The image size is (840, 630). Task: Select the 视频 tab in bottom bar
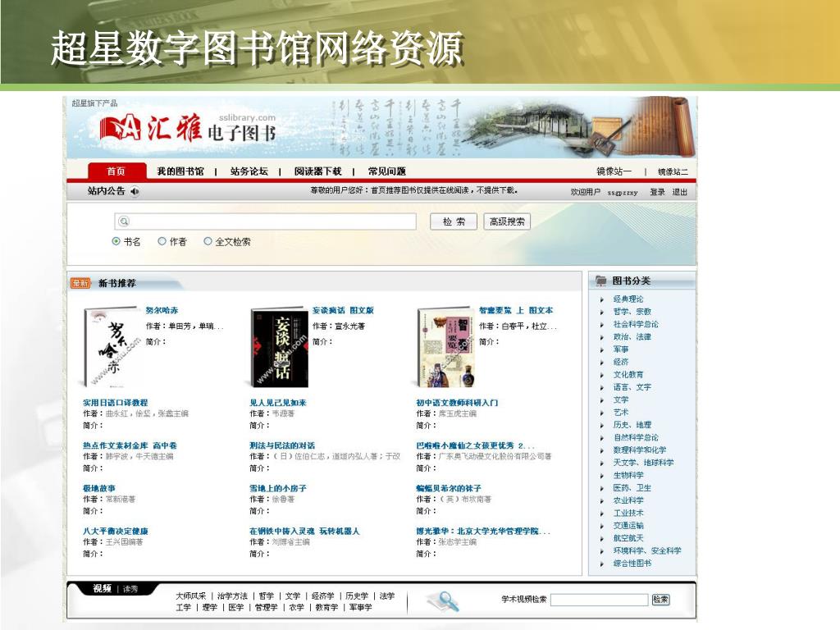point(102,589)
